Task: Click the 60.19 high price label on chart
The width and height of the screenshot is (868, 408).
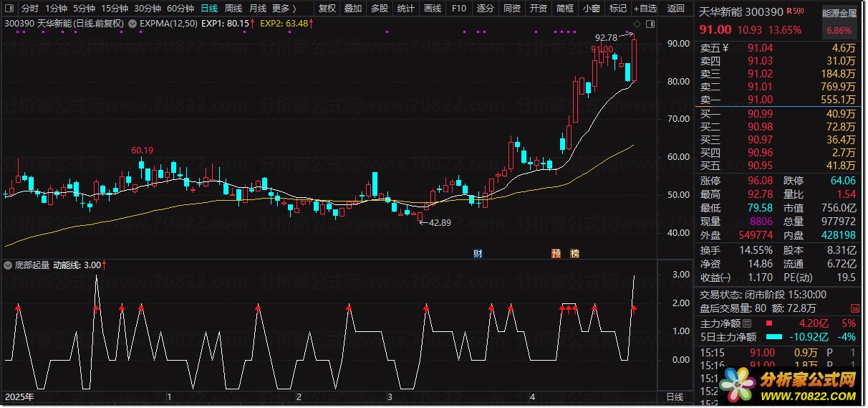Action: [x=142, y=151]
